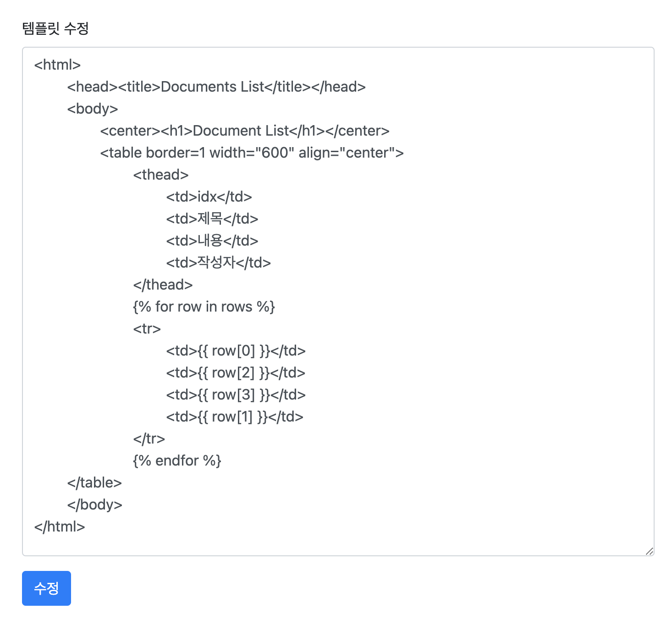Click the '{% for row in rows %}' line
Viewport: 672px width, 625px height.
click(x=204, y=307)
